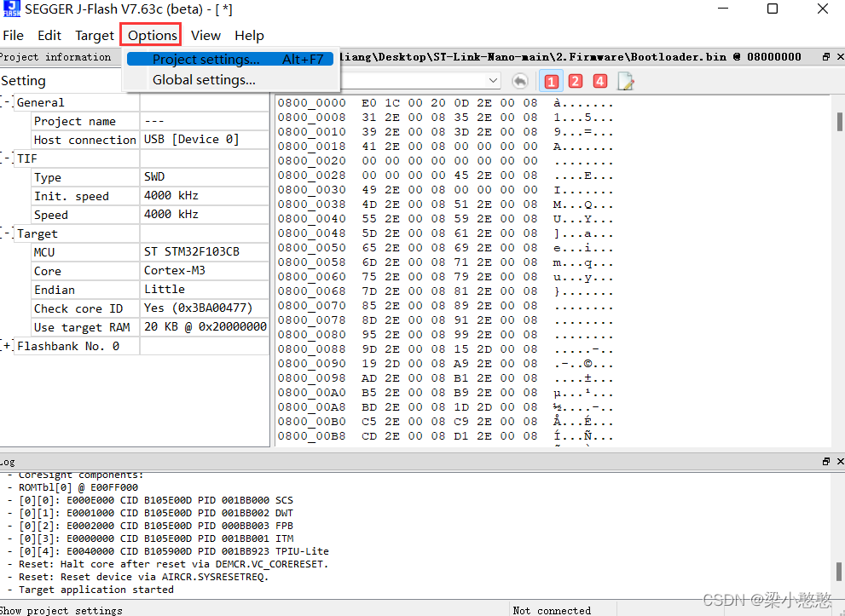Click the Cortex-M3 value

pyautogui.click(x=175, y=270)
